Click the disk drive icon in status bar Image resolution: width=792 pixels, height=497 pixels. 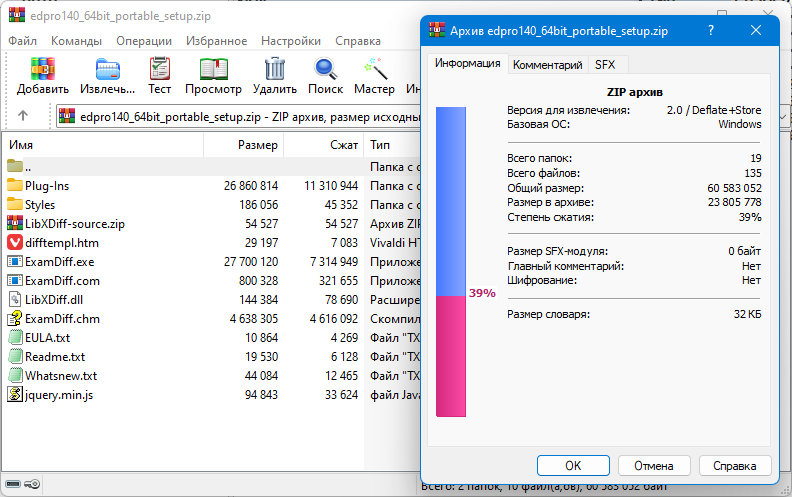pyautogui.click(x=13, y=484)
